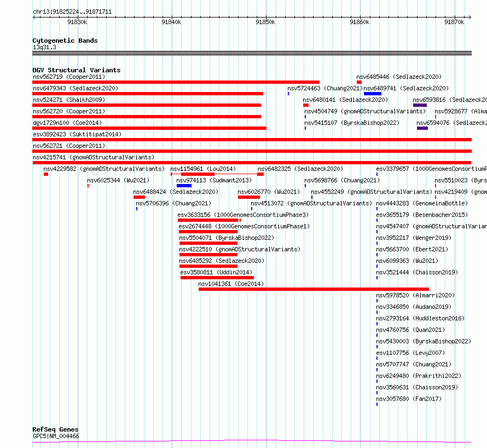Image resolution: width=487 pixels, height=448 pixels.
Task: Click esv1107756 (Levy2007) label
Action: pos(410,353)
